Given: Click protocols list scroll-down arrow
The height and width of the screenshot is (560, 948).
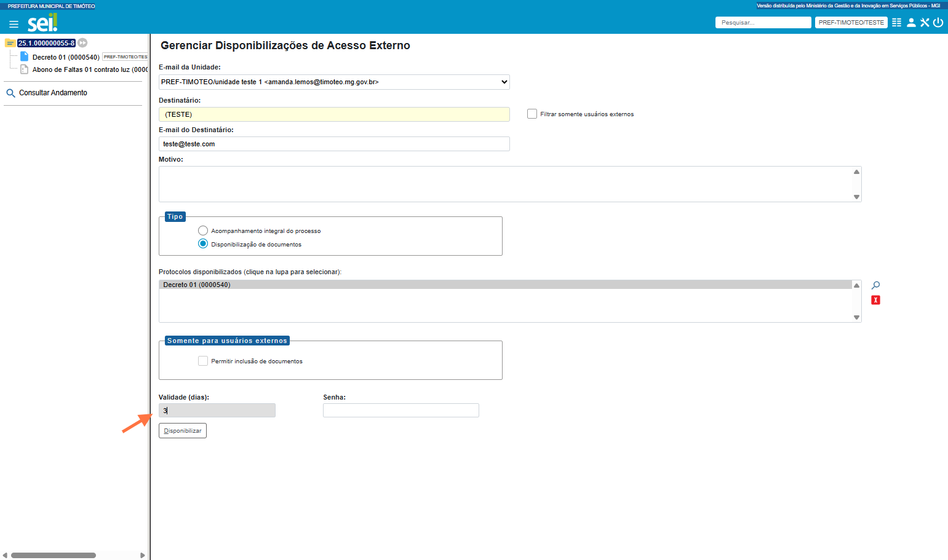Looking at the screenshot, I should coord(856,317).
